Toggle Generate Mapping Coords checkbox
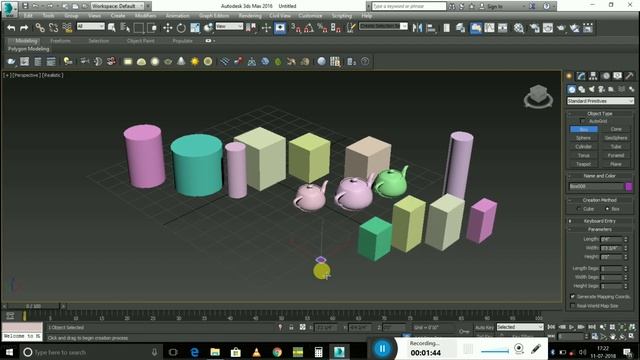The width and height of the screenshot is (640, 360). [573, 297]
